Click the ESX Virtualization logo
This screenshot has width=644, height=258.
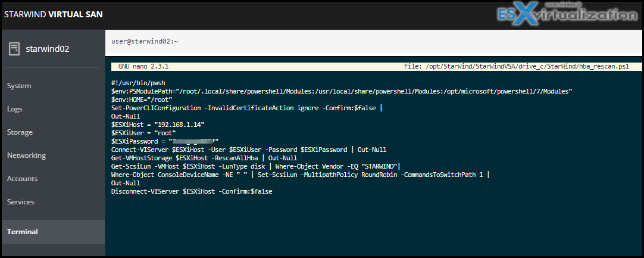point(567,15)
